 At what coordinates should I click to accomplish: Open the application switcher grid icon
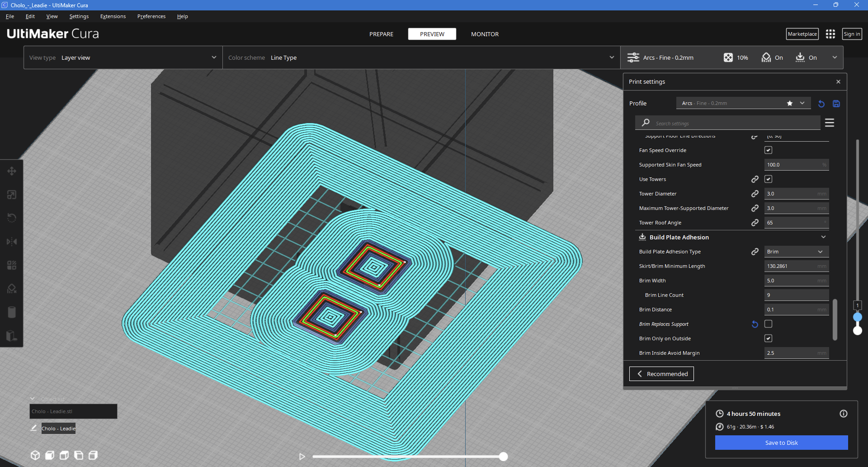point(830,34)
